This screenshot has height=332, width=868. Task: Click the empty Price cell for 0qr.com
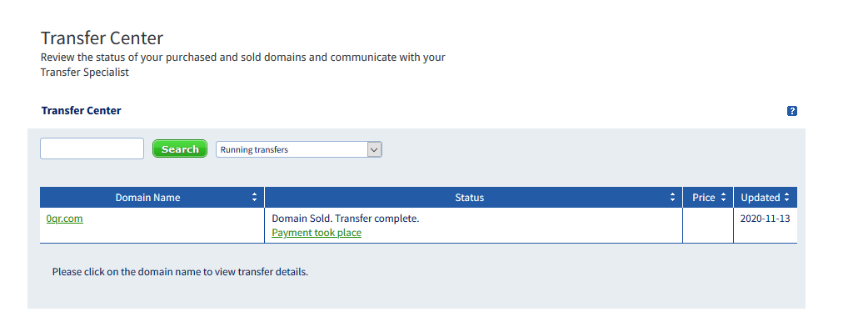click(708, 225)
